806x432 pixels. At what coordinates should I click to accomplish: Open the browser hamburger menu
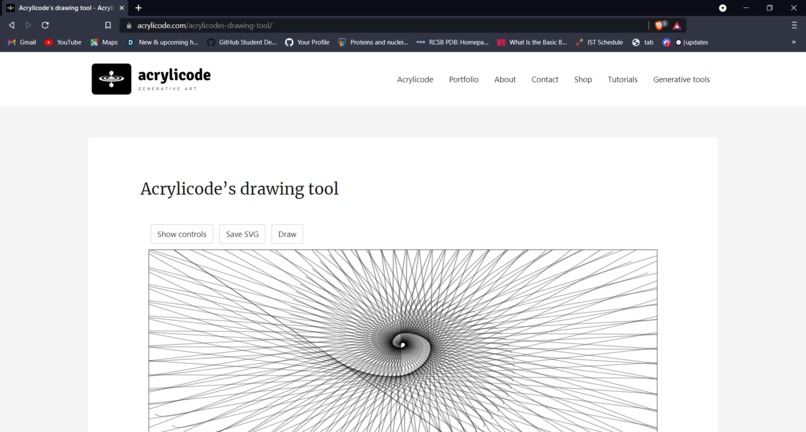[x=794, y=25]
